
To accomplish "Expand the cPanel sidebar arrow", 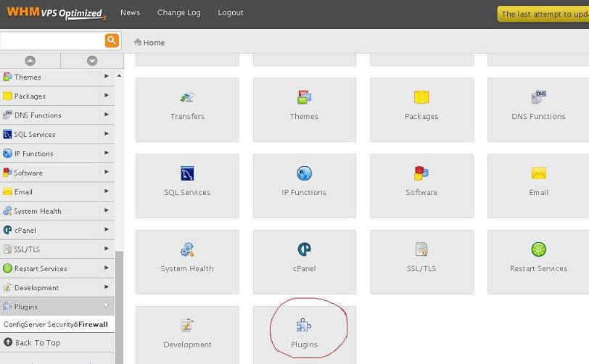I will (x=107, y=230).
